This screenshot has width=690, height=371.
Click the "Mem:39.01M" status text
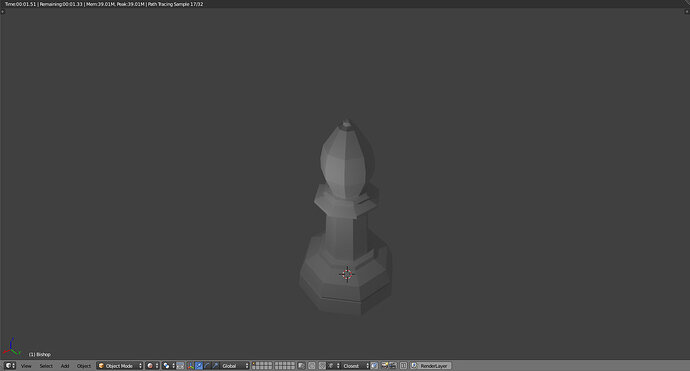(100, 4)
